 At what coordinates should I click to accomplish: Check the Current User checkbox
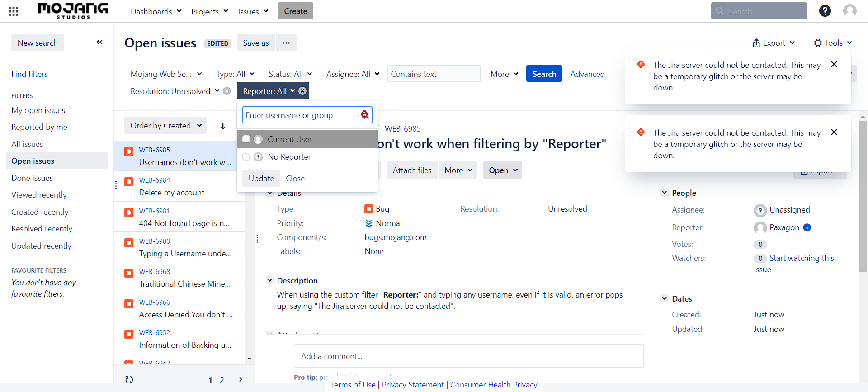coord(246,139)
